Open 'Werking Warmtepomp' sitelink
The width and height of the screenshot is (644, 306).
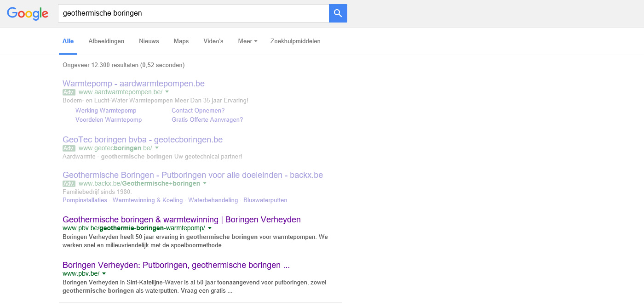click(x=106, y=111)
